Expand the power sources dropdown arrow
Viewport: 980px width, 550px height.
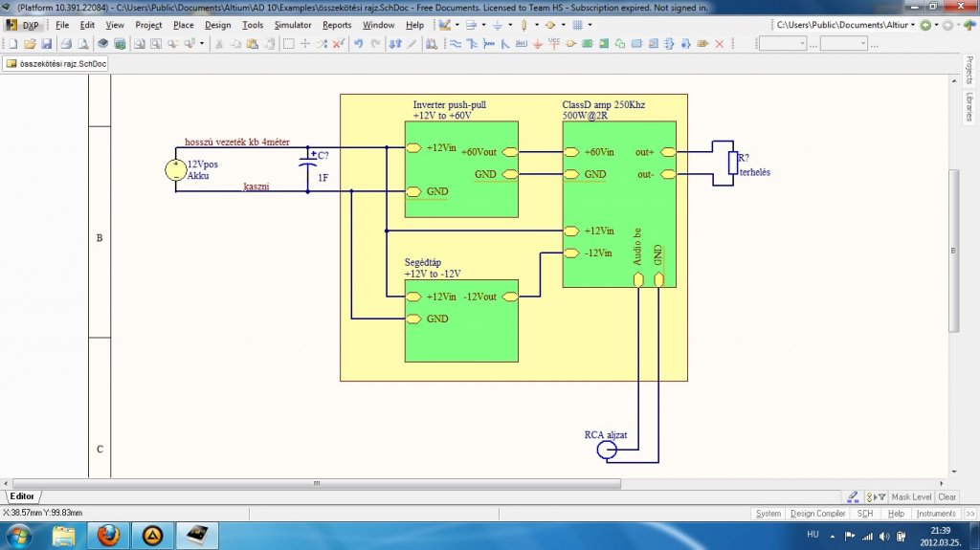(510, 25)
